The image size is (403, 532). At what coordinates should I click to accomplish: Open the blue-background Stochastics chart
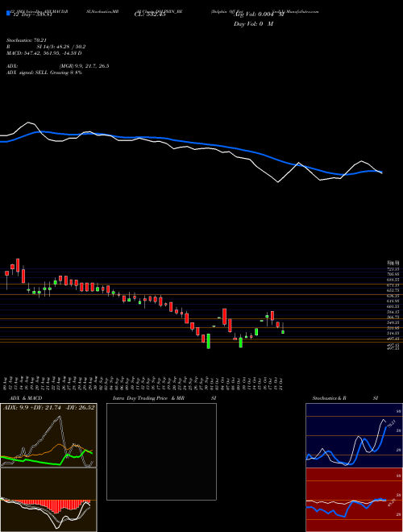pyautogui.click(x=354, y=435)
